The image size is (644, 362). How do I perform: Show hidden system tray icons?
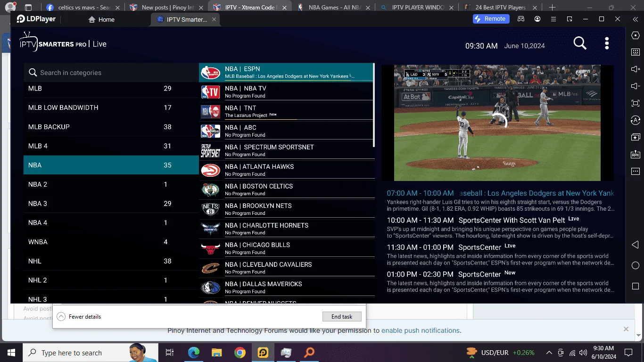click(549, 353)
